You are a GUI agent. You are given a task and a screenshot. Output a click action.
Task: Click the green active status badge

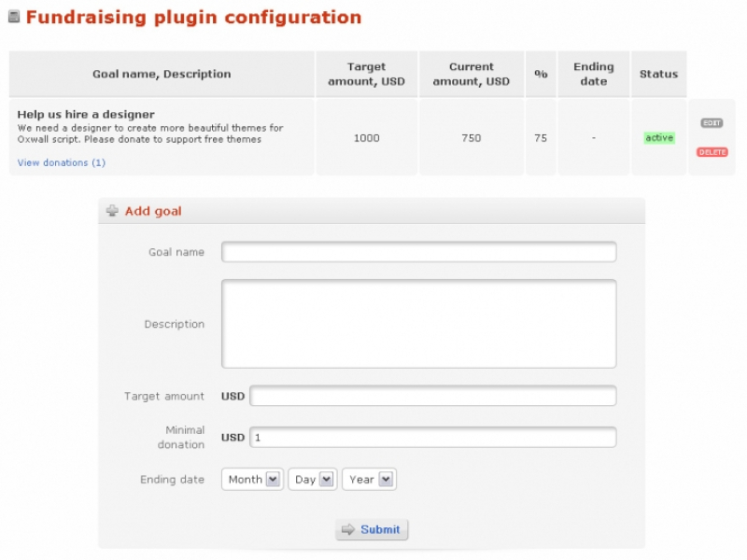pos(659,138)
